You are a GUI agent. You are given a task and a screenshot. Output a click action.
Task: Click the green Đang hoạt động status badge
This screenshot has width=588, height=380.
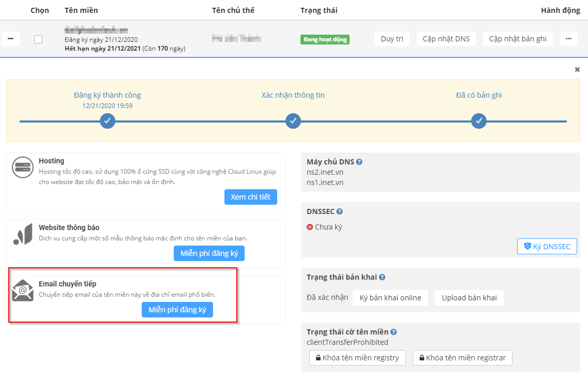[x=325, y=39]
